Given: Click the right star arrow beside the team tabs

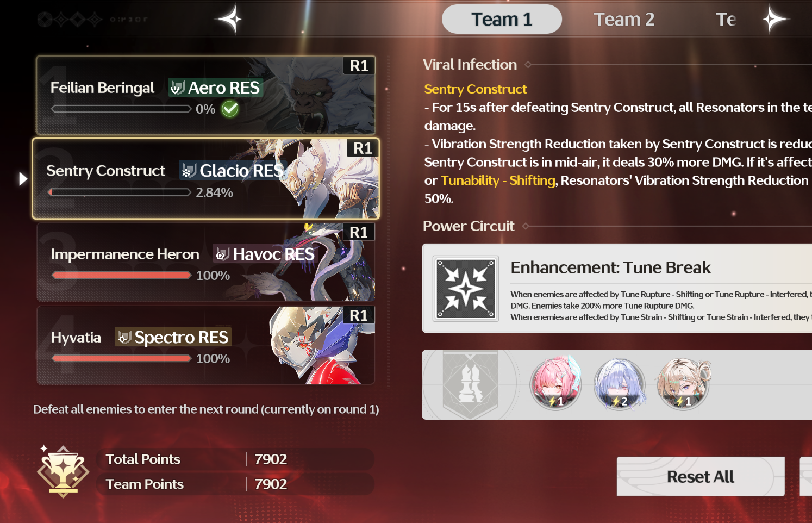Looking at the screenshot, I should click(774, 19).
